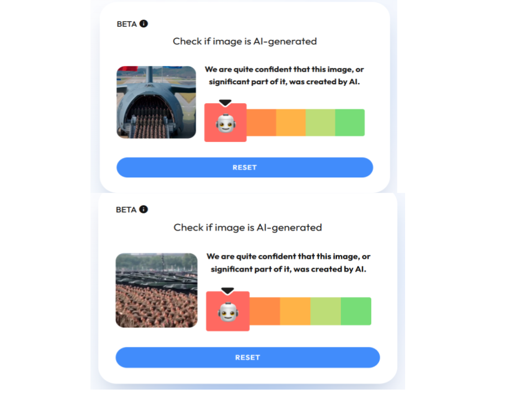Viewport: 532px width, 399px height.
Task: Click the bright green segment in bottom scale
Action: (x=356, y=311)
